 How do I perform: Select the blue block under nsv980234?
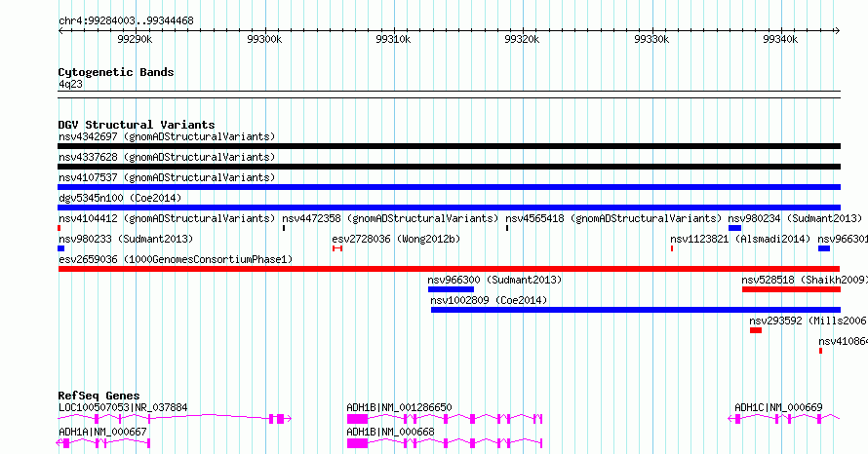tap(734, 228)
